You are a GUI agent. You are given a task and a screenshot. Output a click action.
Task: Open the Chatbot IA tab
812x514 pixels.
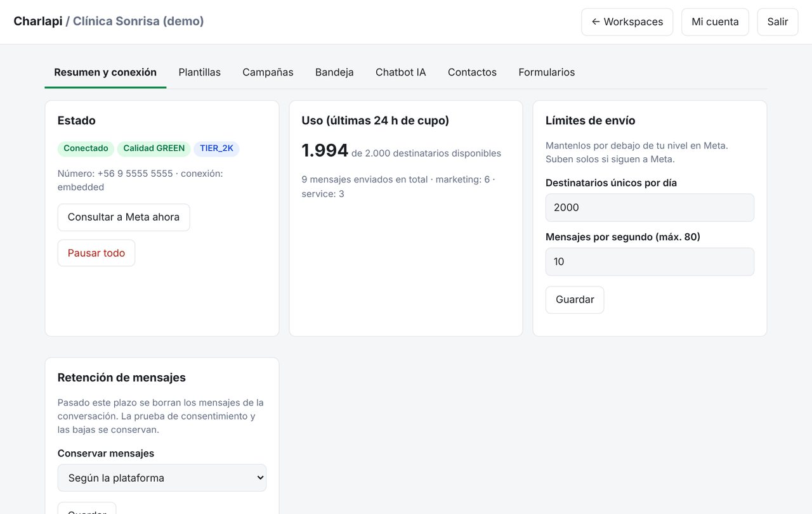point(401,72)
